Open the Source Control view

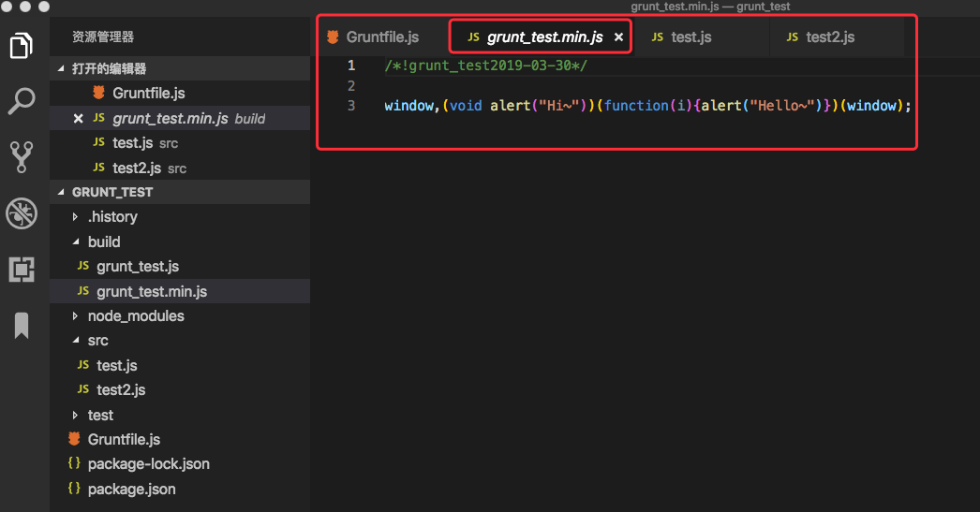coord(22,156)
